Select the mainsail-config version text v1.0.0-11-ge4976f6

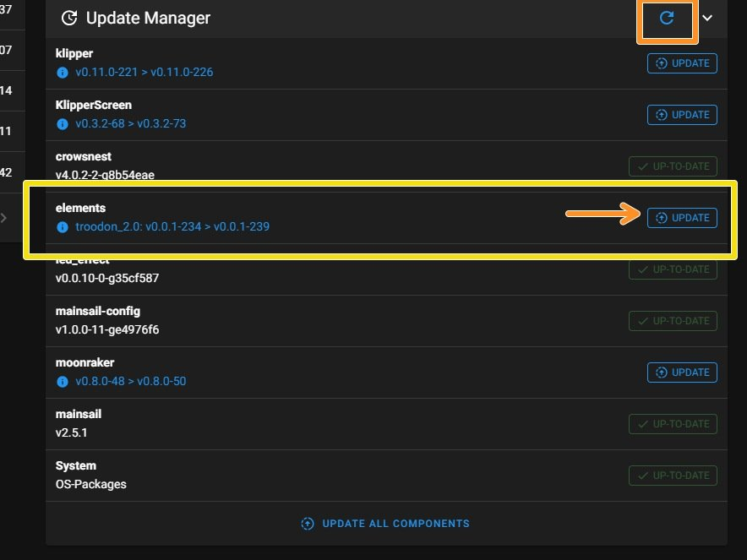pyautogui.click(x=107, y=329)
